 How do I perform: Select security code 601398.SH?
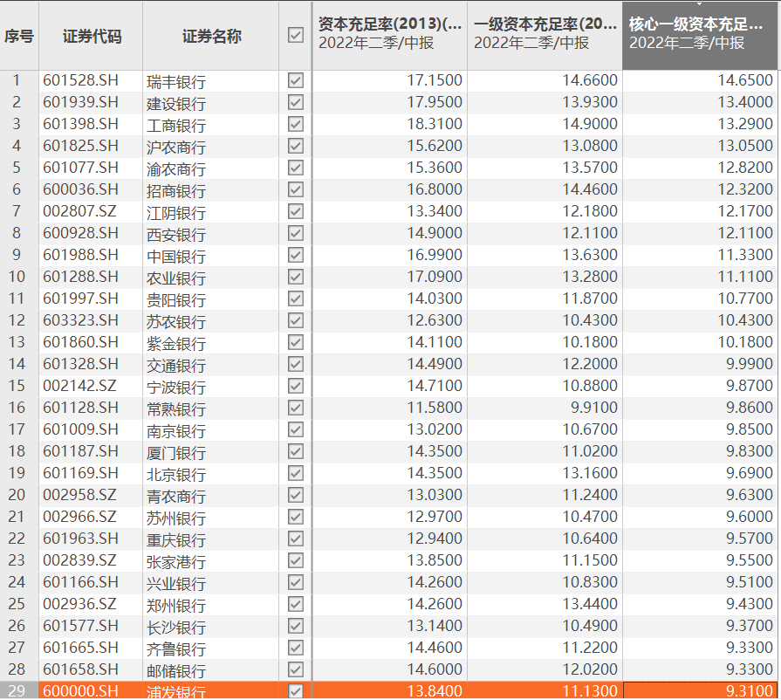(80, 124)
